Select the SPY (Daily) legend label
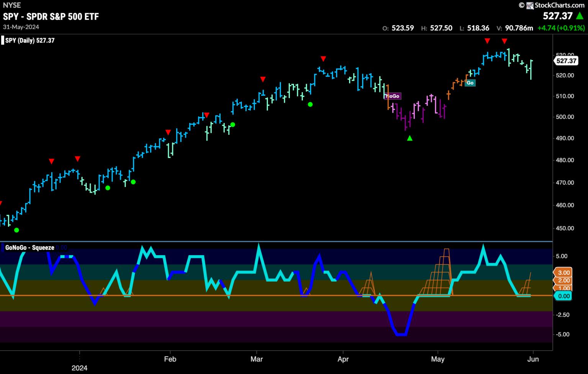 tap(30, 40)
